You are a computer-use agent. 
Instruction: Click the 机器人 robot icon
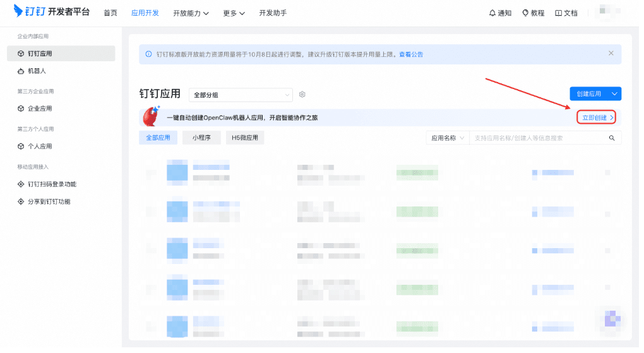(x=21, y=72)
